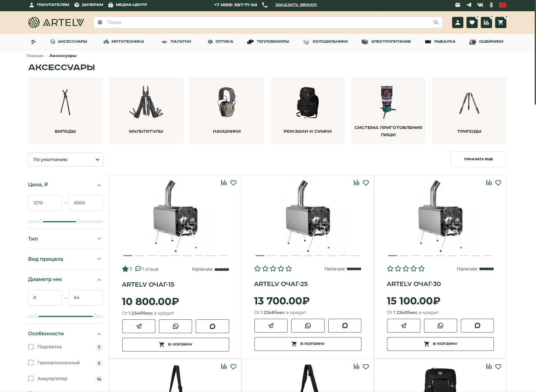Open the Telegram icon in top bar
This screenshot has height=392, width=536.
(469, 5)
